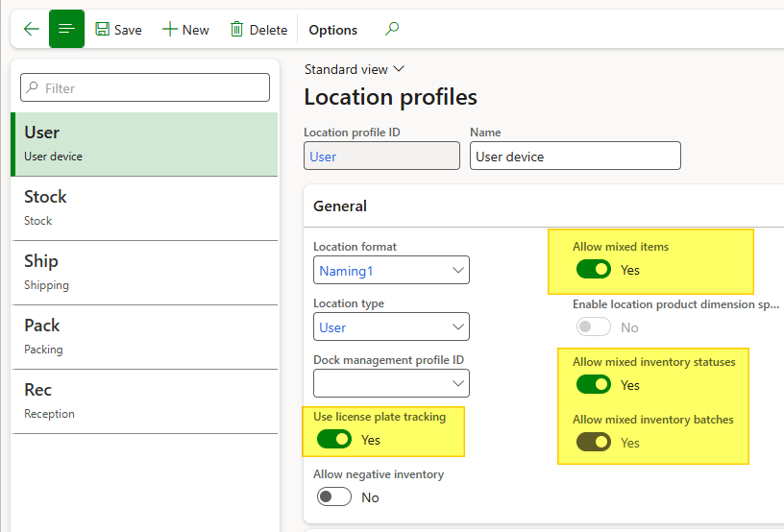The image size is (784, 532).
Task: Click the New plus icon
Action: point(170,30)
